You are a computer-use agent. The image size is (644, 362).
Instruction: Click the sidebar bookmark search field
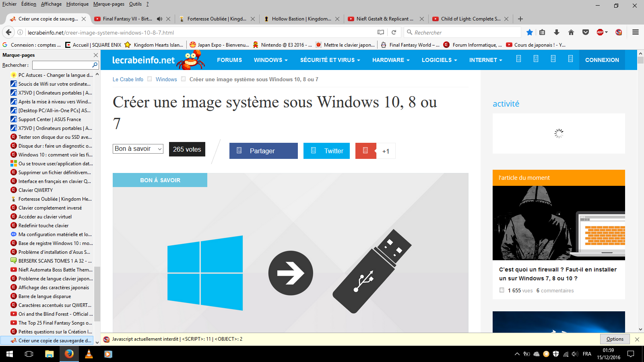point(62,65)
